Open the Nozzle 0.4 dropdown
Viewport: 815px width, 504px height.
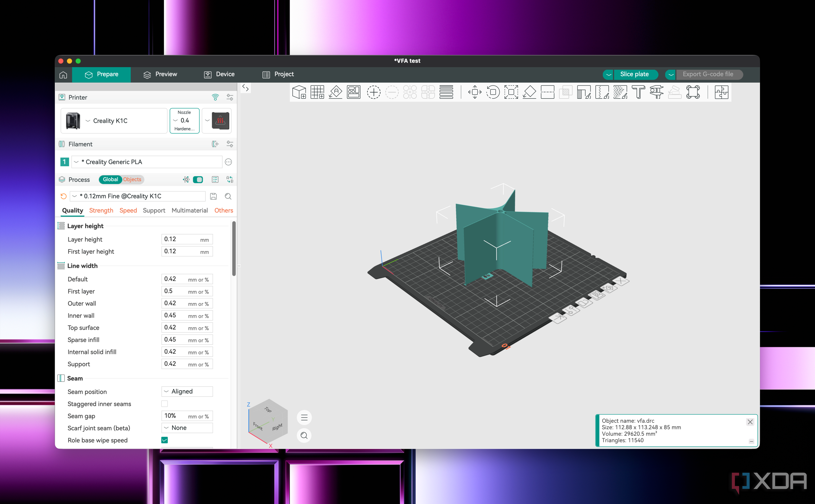coord(185,121)
